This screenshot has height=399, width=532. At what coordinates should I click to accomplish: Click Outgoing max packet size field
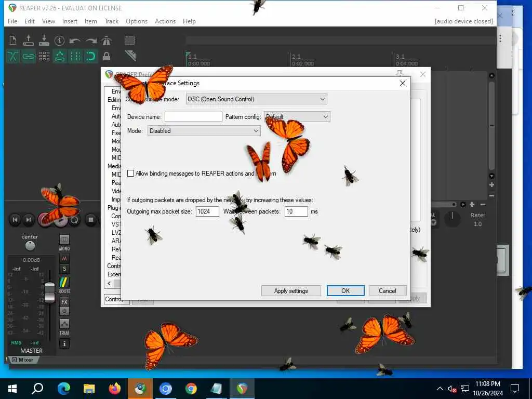(207, 211)
